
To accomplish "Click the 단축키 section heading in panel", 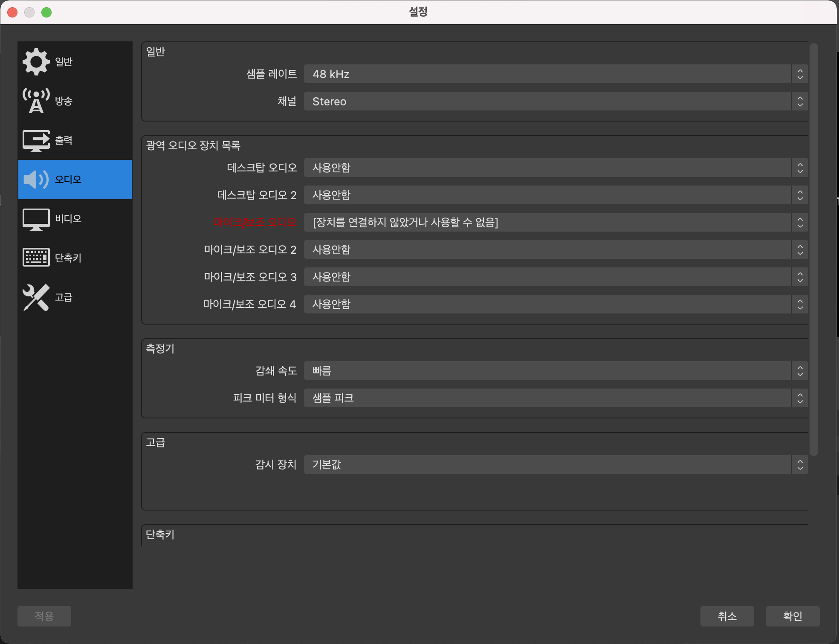I will point(160,534).
